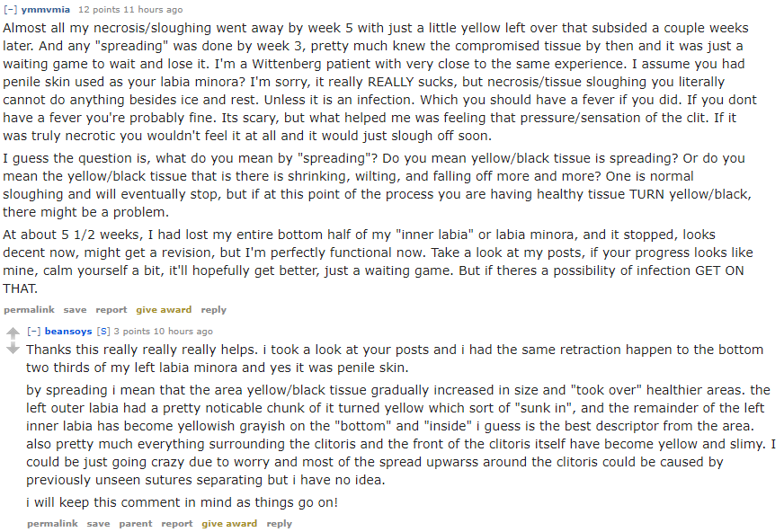Open beansoys's user profile
Screen dimensions: 784x532
coord(68,332)
